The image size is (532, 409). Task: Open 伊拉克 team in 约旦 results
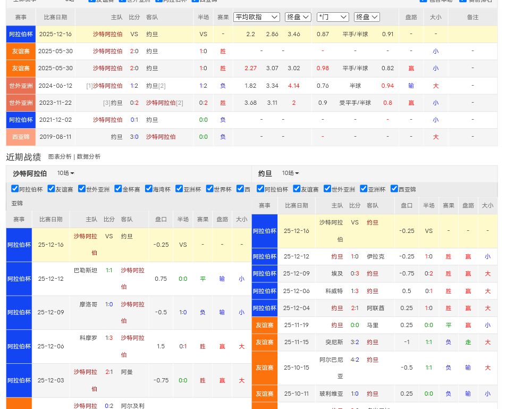pyautogui.click(x=375, y=256)
